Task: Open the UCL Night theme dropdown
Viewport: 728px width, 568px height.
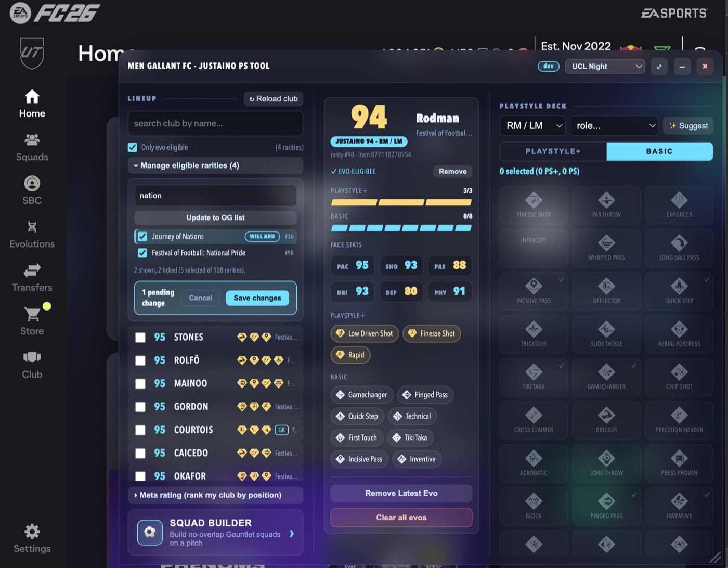Action: 605,66
